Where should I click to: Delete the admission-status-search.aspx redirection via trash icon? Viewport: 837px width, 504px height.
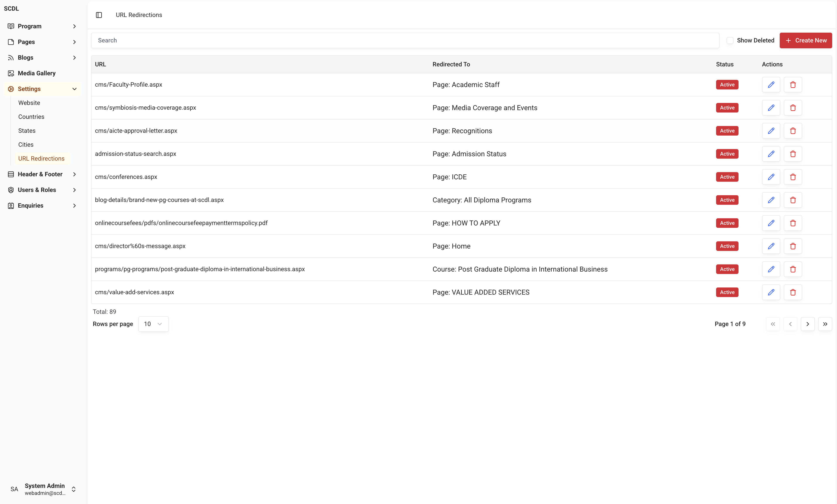(793, 154)
